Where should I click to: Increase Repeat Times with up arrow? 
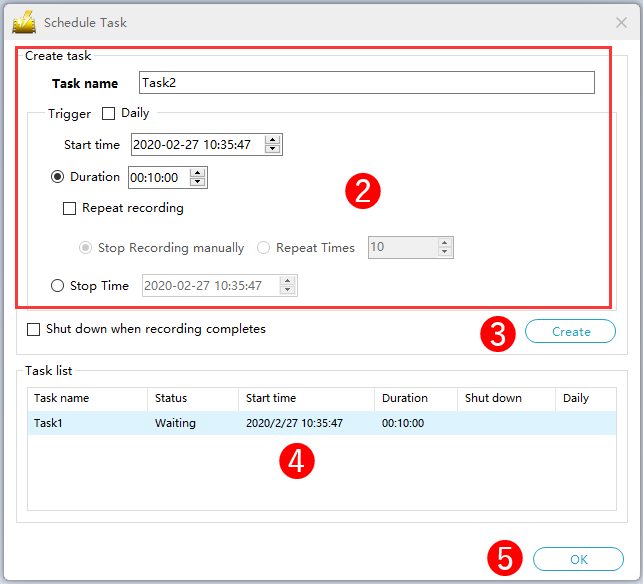pyautogui.click(x=445, y=243)
